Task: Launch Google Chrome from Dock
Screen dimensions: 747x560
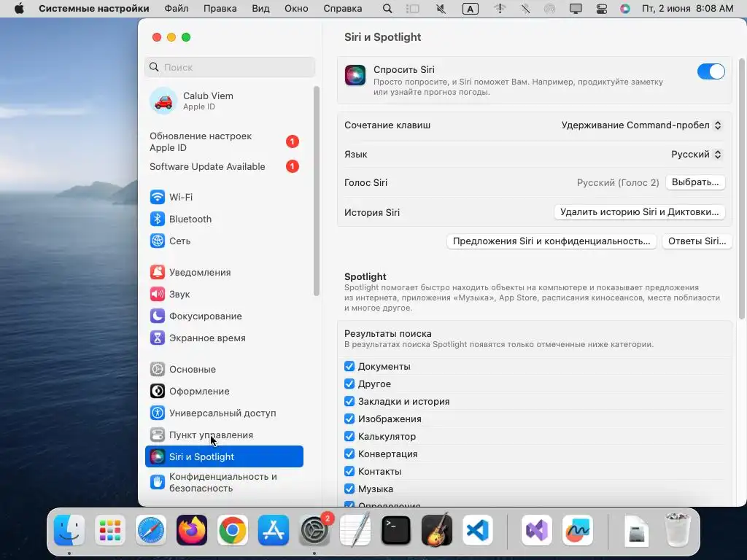Action: [x=233, y=531]
